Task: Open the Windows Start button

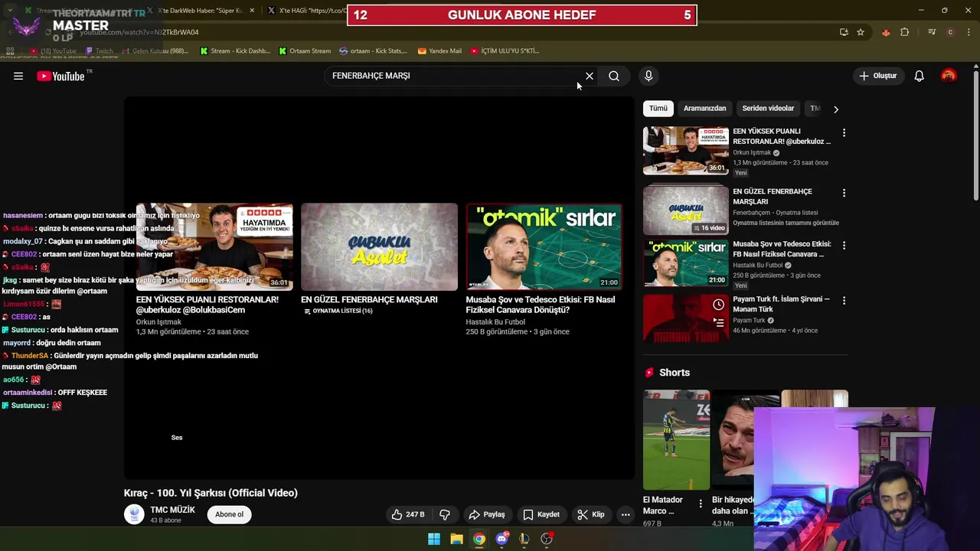Action: tap(434, 539)
